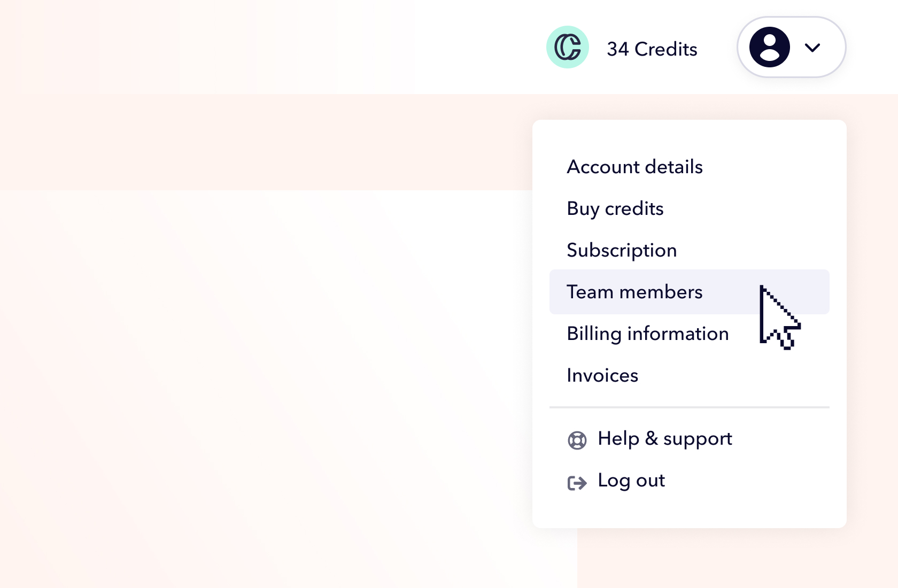Click empty area below Log out in the panel
Viewport: 898px width, 588px height.
point(689,510)
